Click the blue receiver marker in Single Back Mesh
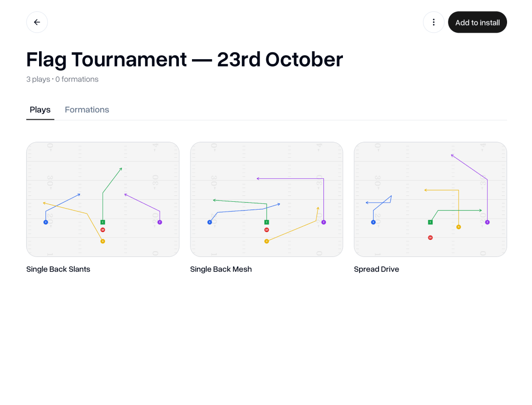The width and height of the screenshot is (532, 405). 210,222
